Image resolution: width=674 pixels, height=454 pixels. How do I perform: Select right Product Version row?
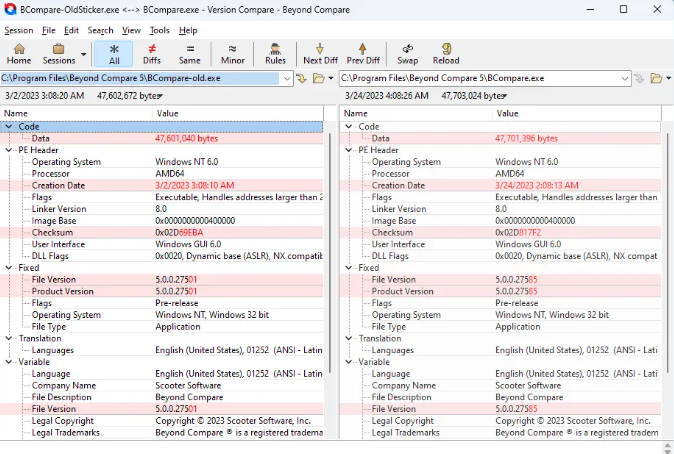tap(500, 291)
